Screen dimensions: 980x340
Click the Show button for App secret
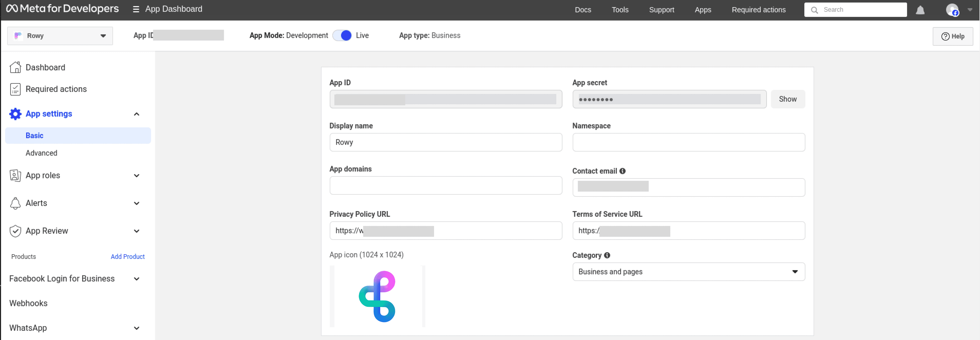point(788,99)
